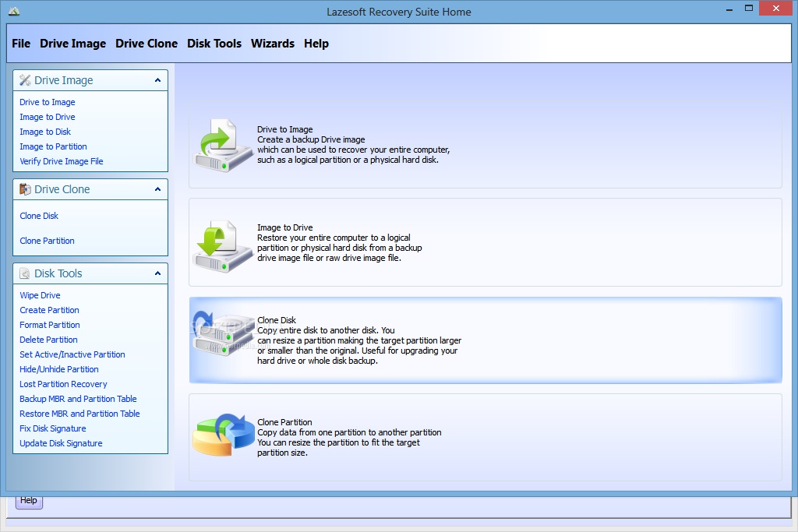Collapse the Disk Tools sidebar panel

click(x=157, y=273)
